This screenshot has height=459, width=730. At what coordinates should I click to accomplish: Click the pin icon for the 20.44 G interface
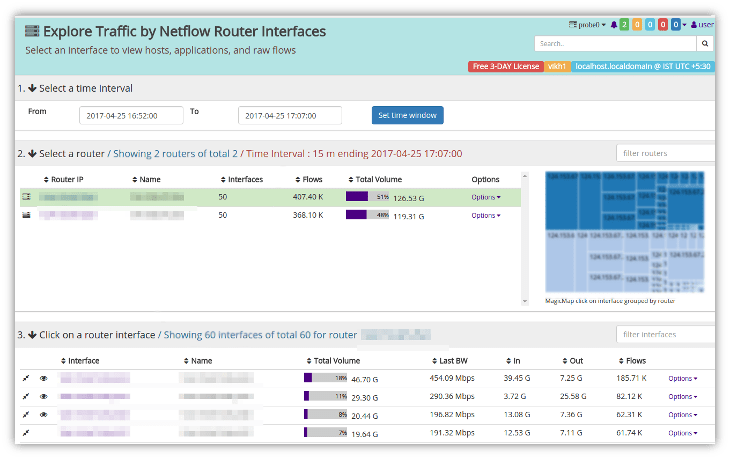point(26,415)
